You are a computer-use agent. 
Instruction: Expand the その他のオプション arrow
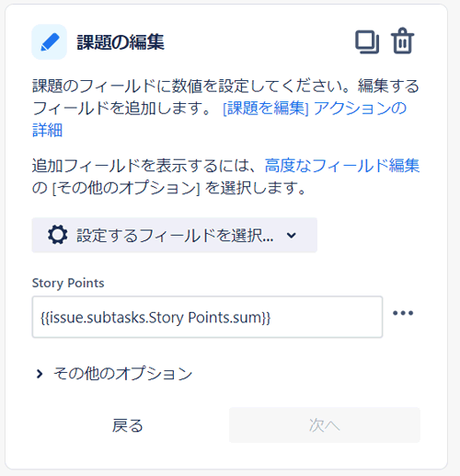click(40, 374)
